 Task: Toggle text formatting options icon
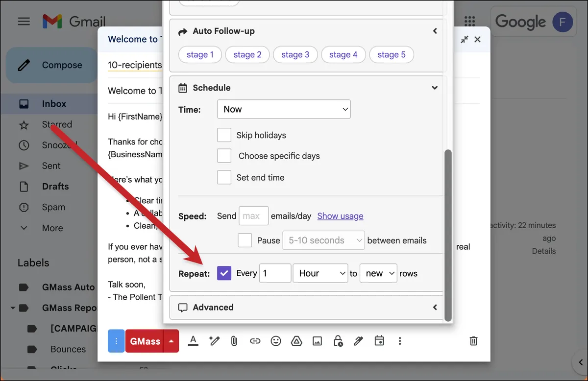tap(193, 341)
